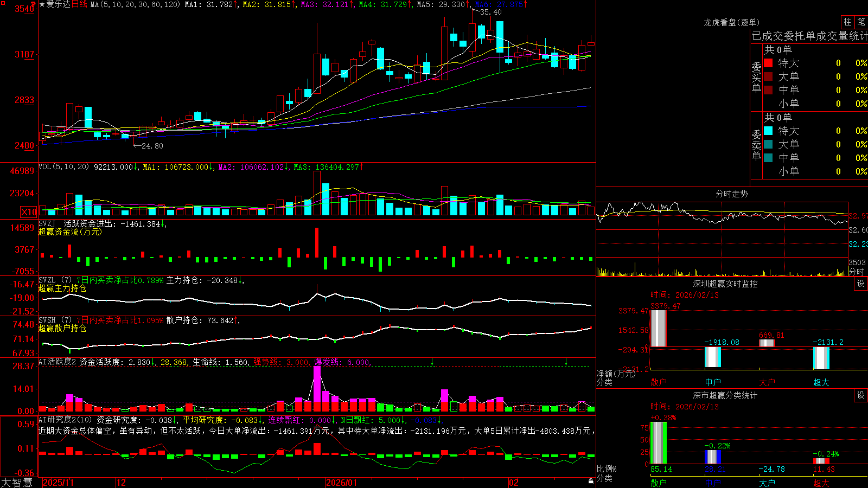The height and width of the screenshot is (488, 868).
Task: Click the first green arrow in AI活跃度 panel
Action: 432,361
